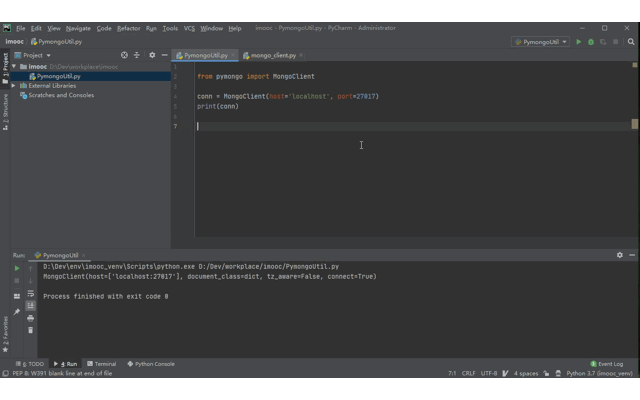This screenshot has height=400, width=640.
Task: Click line separator CRLF in status bar
Action: click(x=469, y=373)
